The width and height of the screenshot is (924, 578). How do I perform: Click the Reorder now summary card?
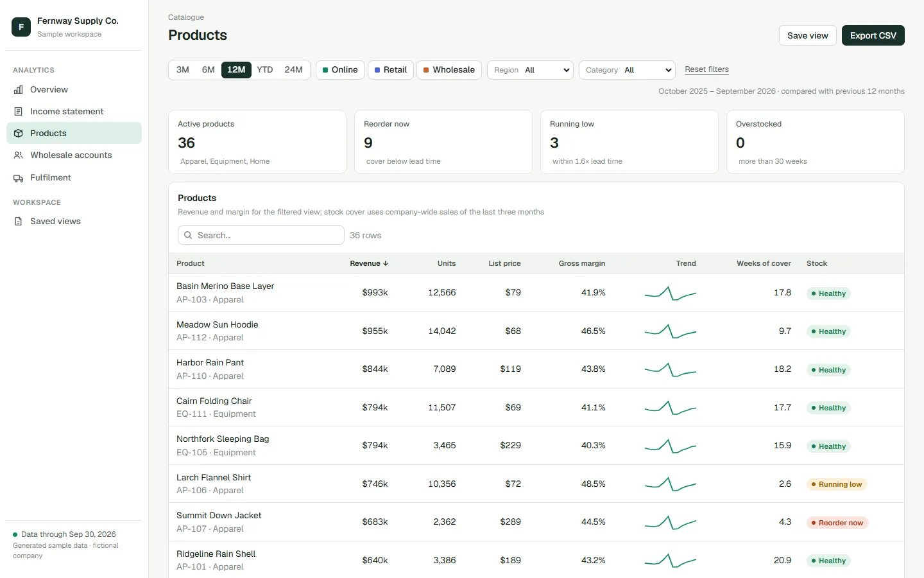coord(443,142)
